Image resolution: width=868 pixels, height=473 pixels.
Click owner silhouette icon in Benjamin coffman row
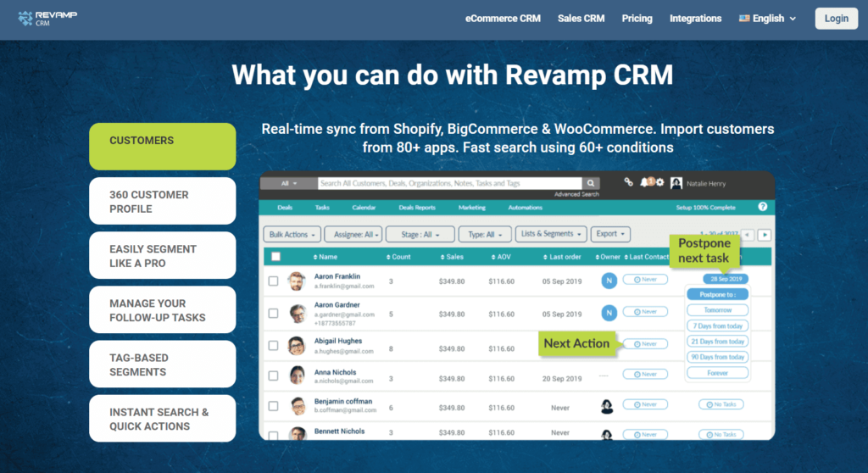pyautogui.click(x=607, y=407)
